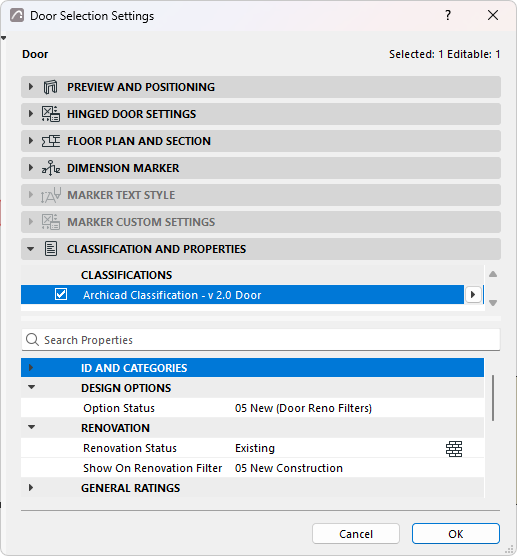Select the RENOVATION group label
Viewport: 517px width, 556px height.
[115, 428]
